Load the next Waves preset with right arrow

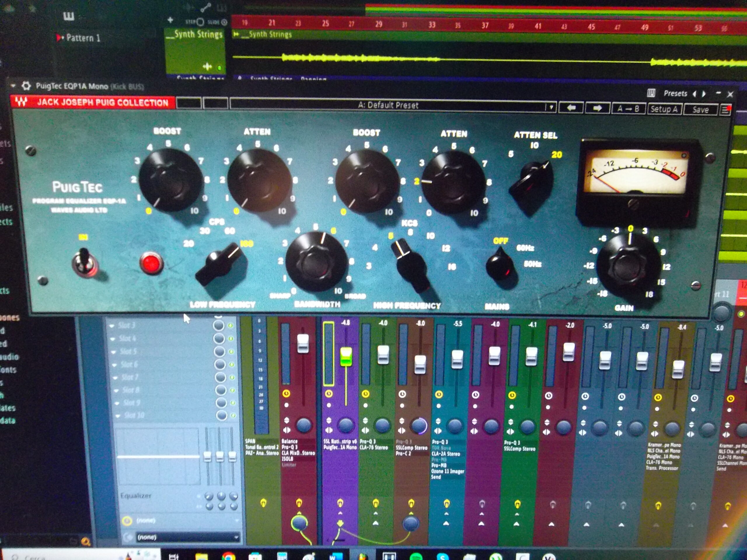[597, 108]
